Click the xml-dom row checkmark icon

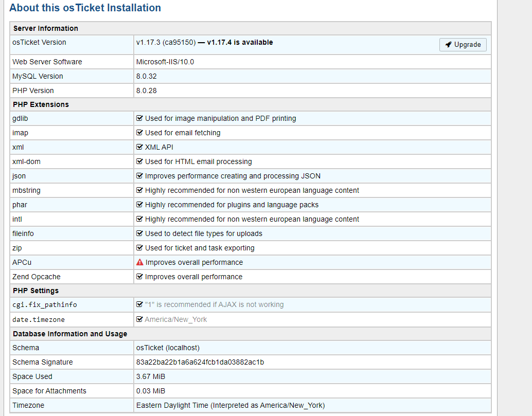point(139,161)
